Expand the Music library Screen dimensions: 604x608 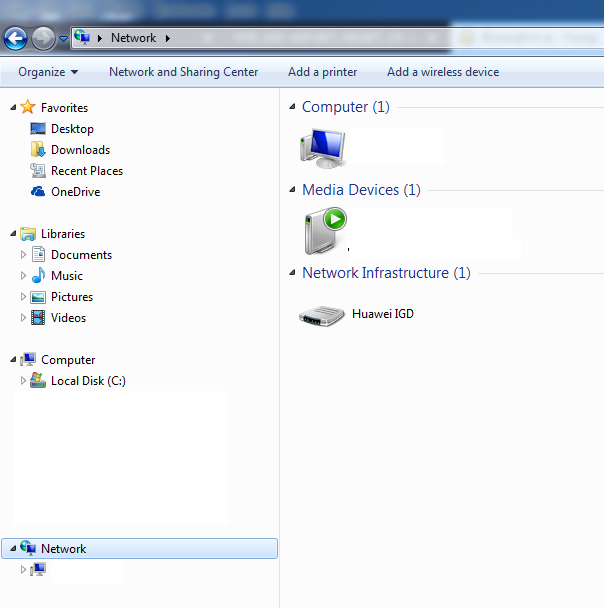[x=23, y=276]
